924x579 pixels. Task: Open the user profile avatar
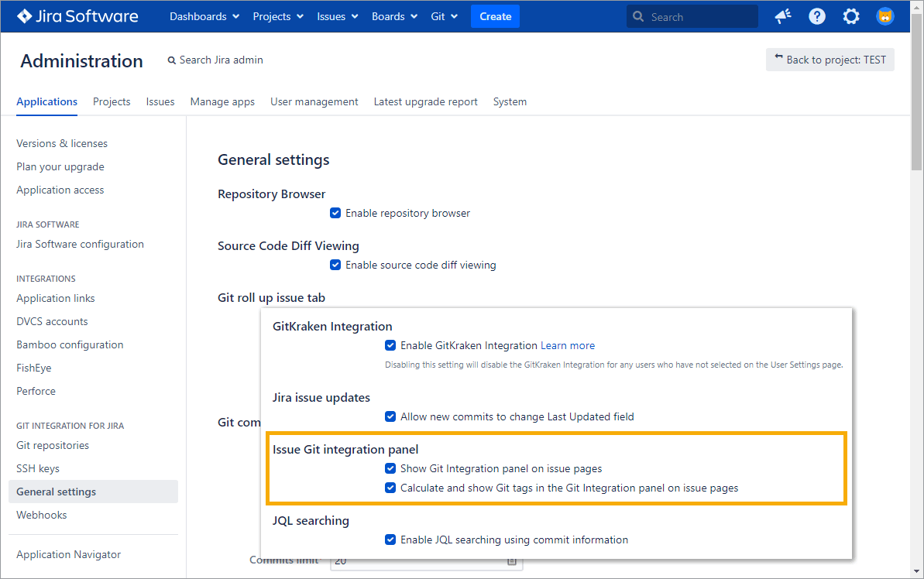pos(884,16)
